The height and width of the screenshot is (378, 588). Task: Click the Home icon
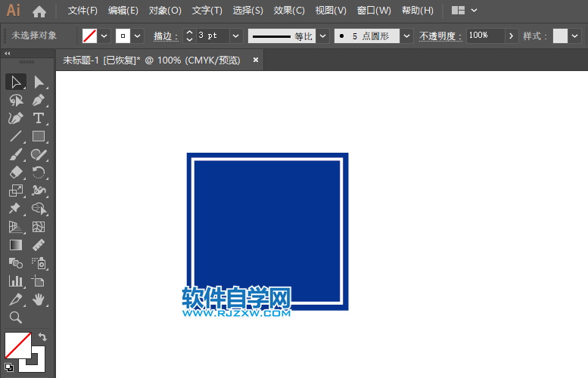point(39,11)
